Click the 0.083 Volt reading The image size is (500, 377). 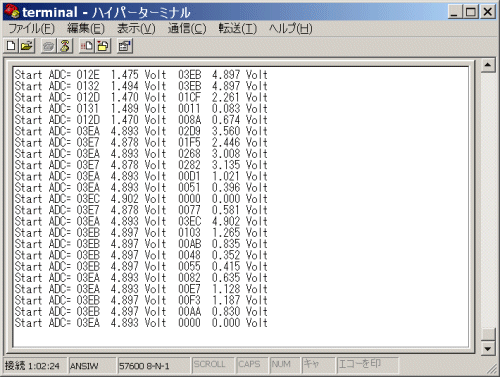pos(240,109)
